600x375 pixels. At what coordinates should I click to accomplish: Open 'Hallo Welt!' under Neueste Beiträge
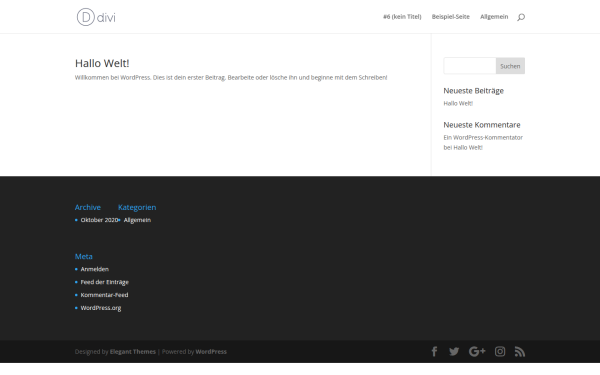point(458,103)
